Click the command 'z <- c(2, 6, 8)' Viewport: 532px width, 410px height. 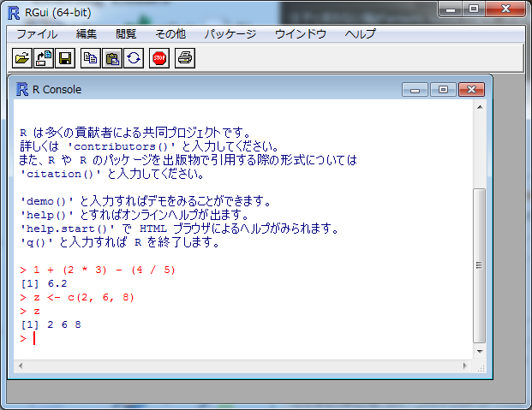pyautogui.click(x=84, y=298)
